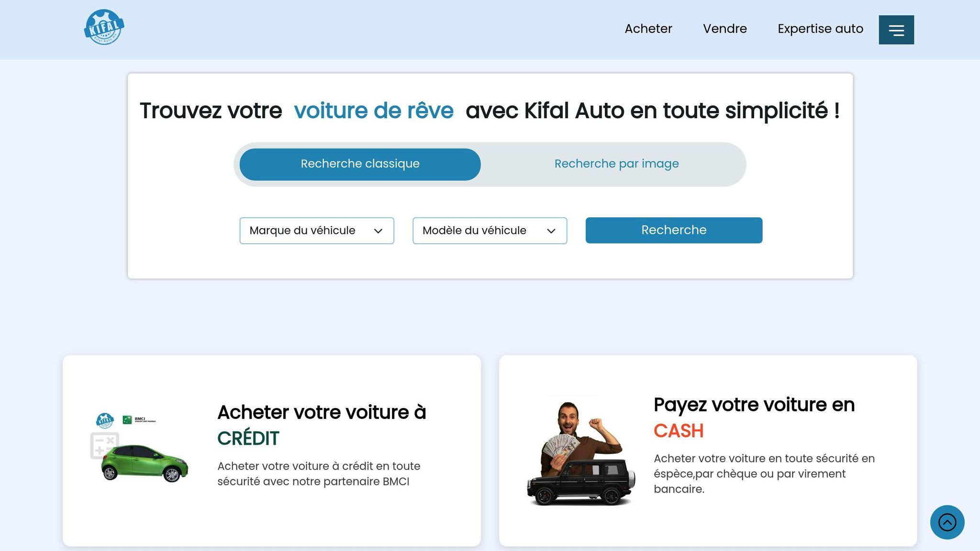
Task: Click the small Kifal badge in the credit card
Action: tap(105, 420)
